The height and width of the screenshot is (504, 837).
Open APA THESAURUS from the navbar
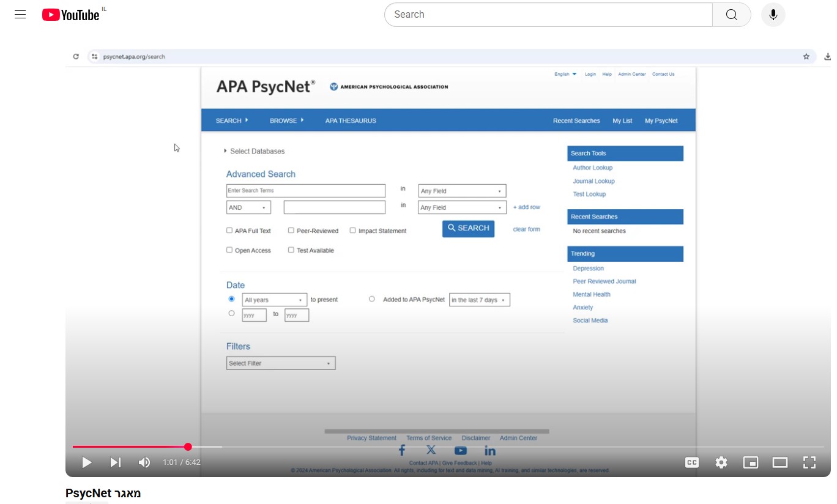[351, 120]
